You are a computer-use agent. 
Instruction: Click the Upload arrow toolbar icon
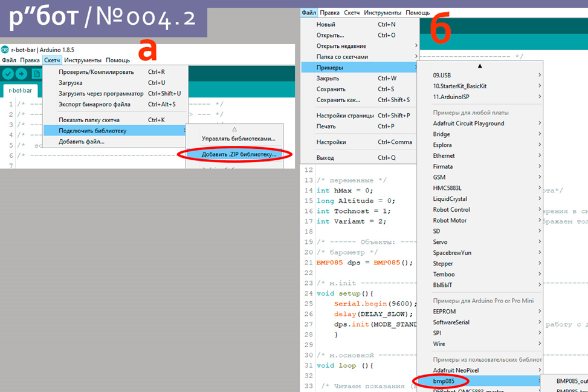tap(21, 74)
